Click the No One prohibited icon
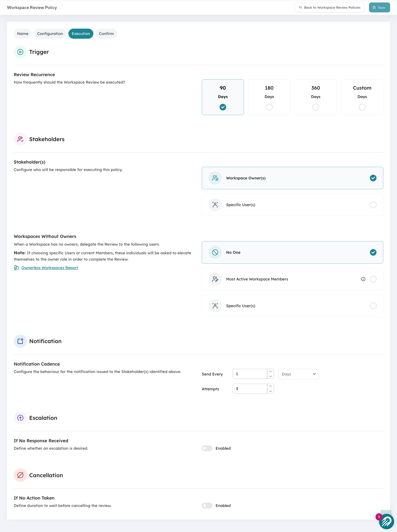The height and width of the screenshot is (532, 397). click(215, 252)
